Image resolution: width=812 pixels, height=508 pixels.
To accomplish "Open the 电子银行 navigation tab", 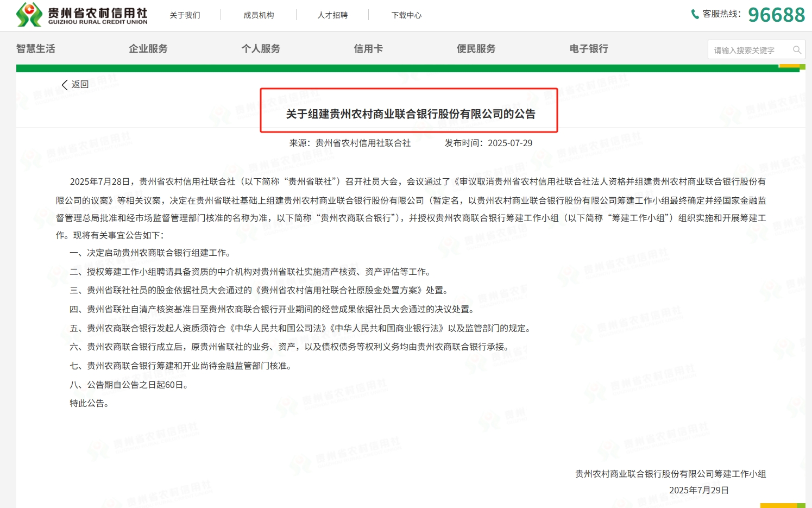I will pyautogui.click(x=589, y=49).
